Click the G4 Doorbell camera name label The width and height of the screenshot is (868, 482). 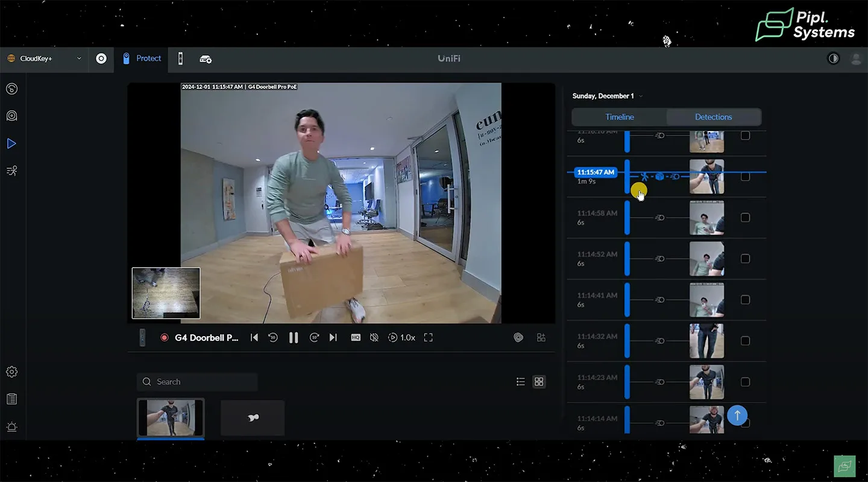click(207, 338)
